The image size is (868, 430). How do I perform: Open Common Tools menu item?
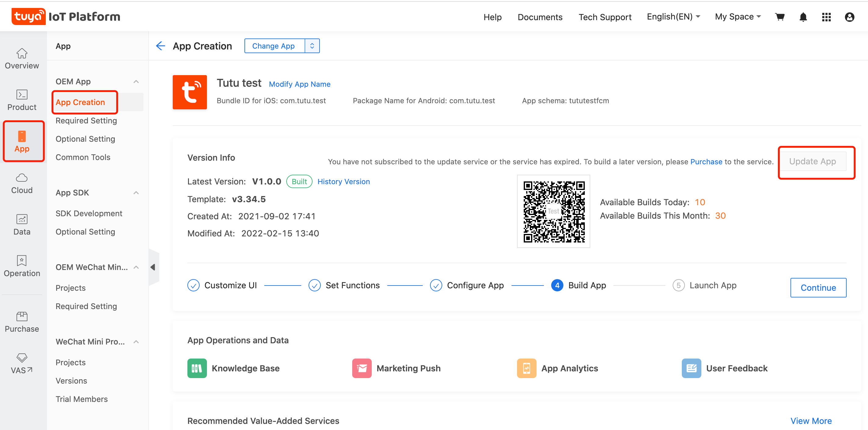pos(83,157)
